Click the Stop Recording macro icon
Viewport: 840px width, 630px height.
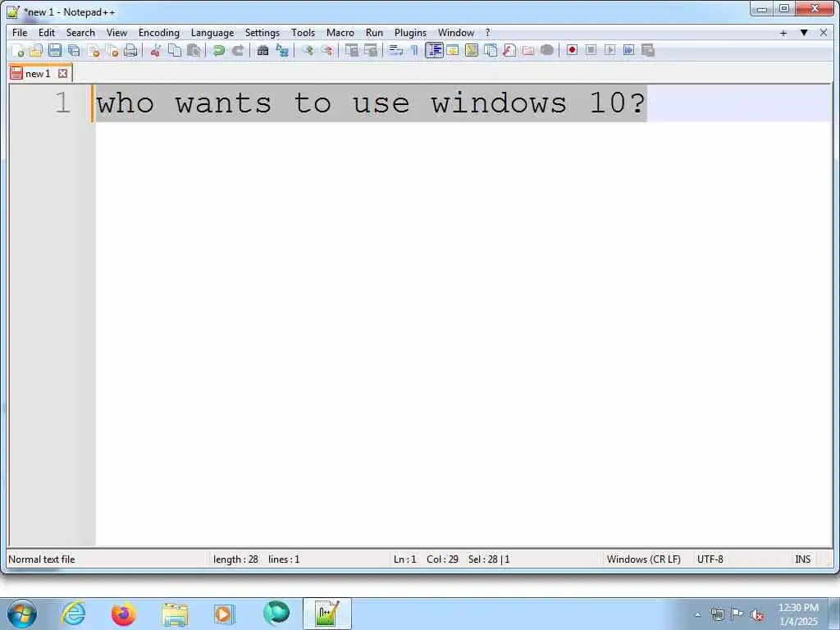pyautogui.click(x=591, y=50)
